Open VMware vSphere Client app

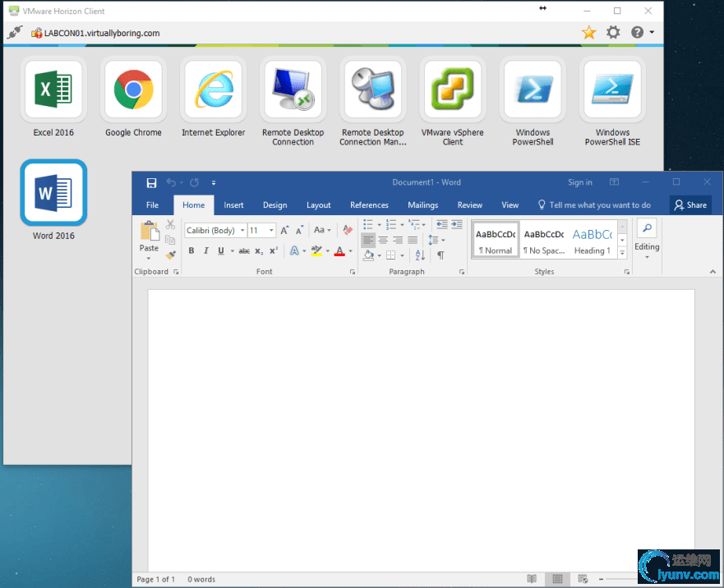[x=453, y=90]
